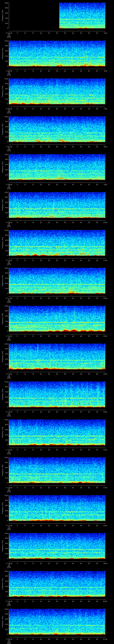114x644 pixels.
Task: Click the 17:06:00 start time label
Action: pos(9,109)
